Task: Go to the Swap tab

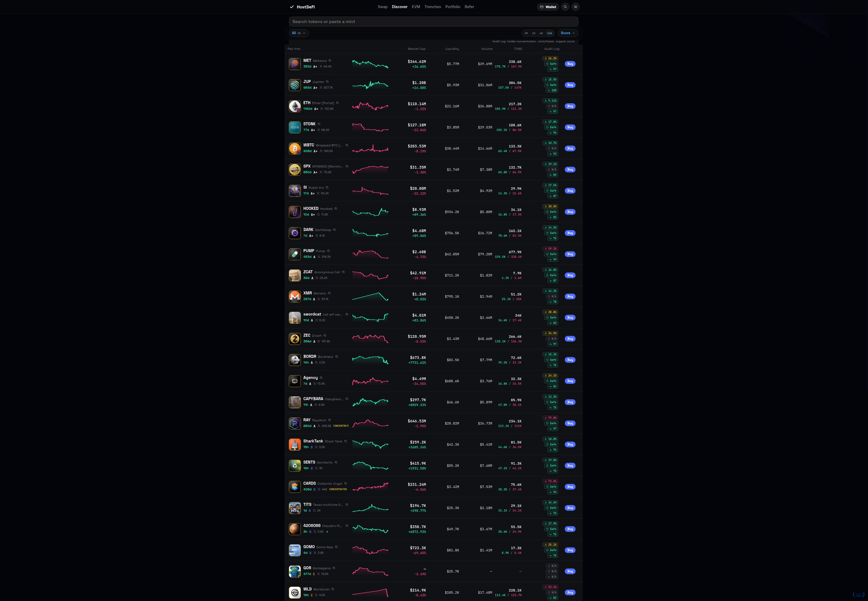Action: coord(382,7)
